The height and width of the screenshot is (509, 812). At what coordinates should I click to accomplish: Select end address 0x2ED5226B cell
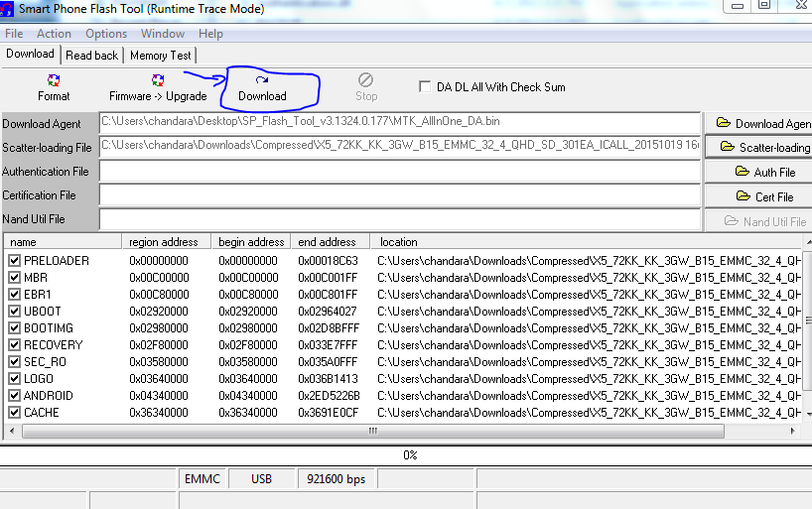point(329,396)
